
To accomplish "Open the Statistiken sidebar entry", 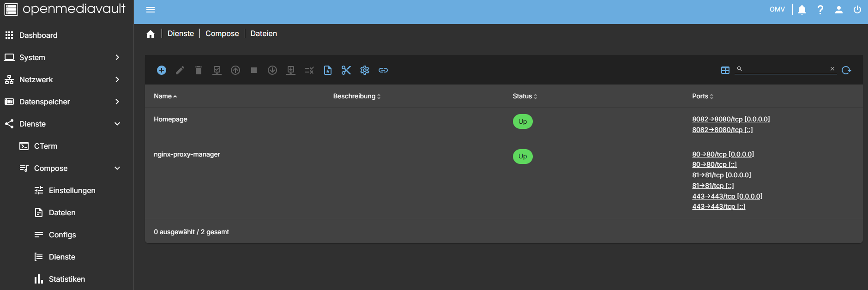I will 67,279.
